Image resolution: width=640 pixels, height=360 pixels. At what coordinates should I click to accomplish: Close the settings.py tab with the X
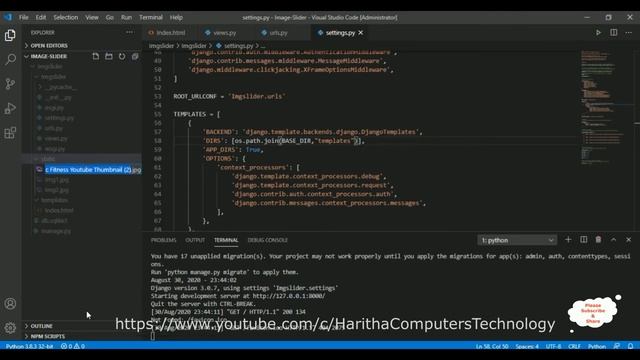pos(361,33)
